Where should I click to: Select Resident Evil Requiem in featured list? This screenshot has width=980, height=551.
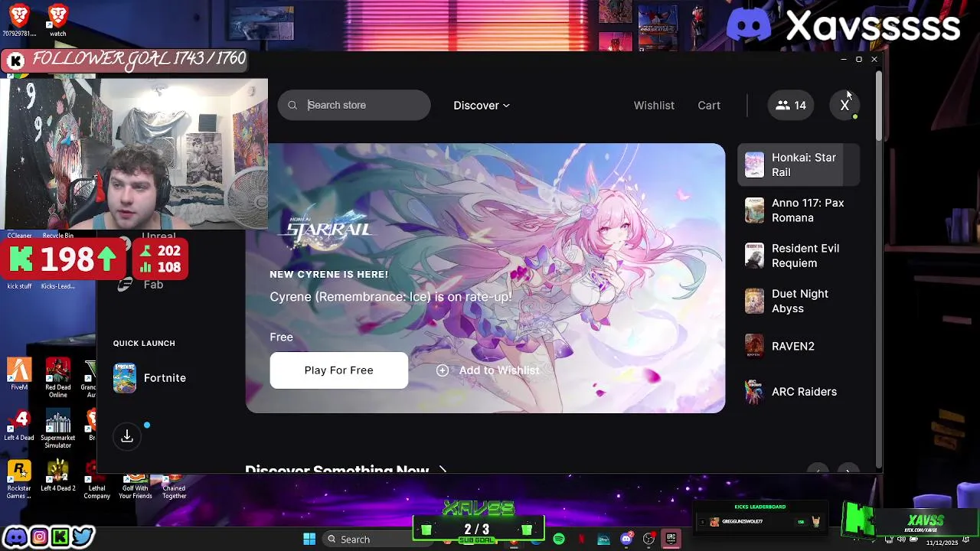[x=798, y=256]
